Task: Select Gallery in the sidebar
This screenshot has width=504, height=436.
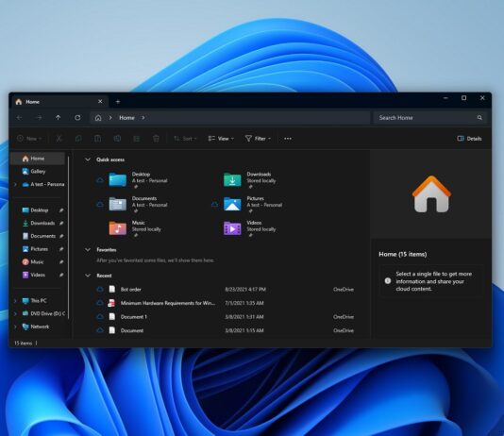Action: 34,171
